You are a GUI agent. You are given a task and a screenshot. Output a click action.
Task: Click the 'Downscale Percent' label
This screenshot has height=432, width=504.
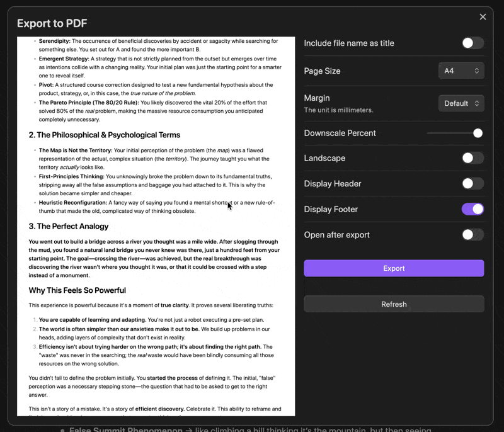(x=340, y=133)
